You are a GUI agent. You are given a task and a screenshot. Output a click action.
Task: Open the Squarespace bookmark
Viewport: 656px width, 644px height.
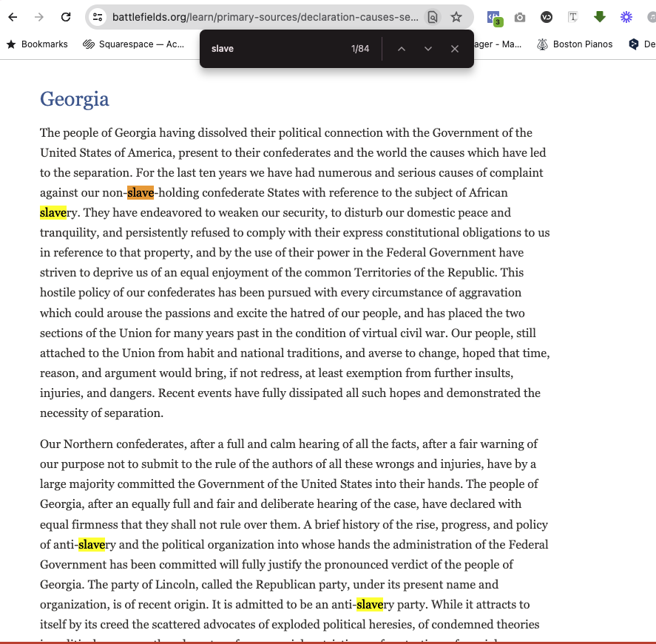point(134,44)
